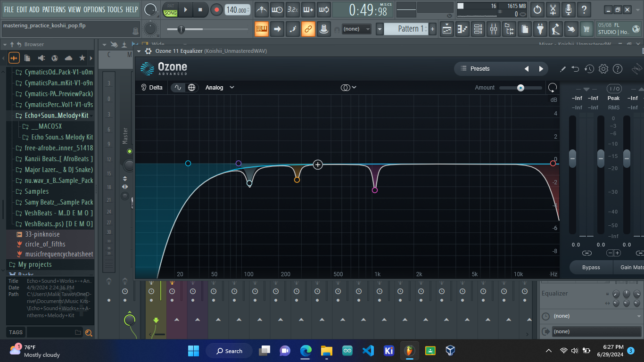Select the browser favorites star tab
The width and height of the screenshot is (644, 362).
(x=83, y=58)
